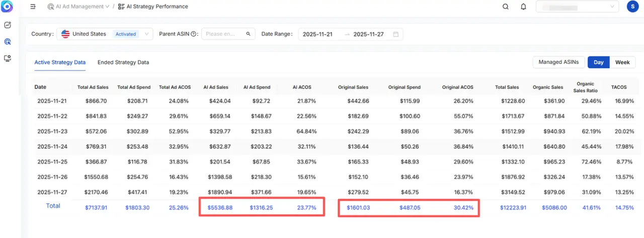Open the user avatar S menu
This screenshot has width=644, height=238.
[x=632, y=7]
